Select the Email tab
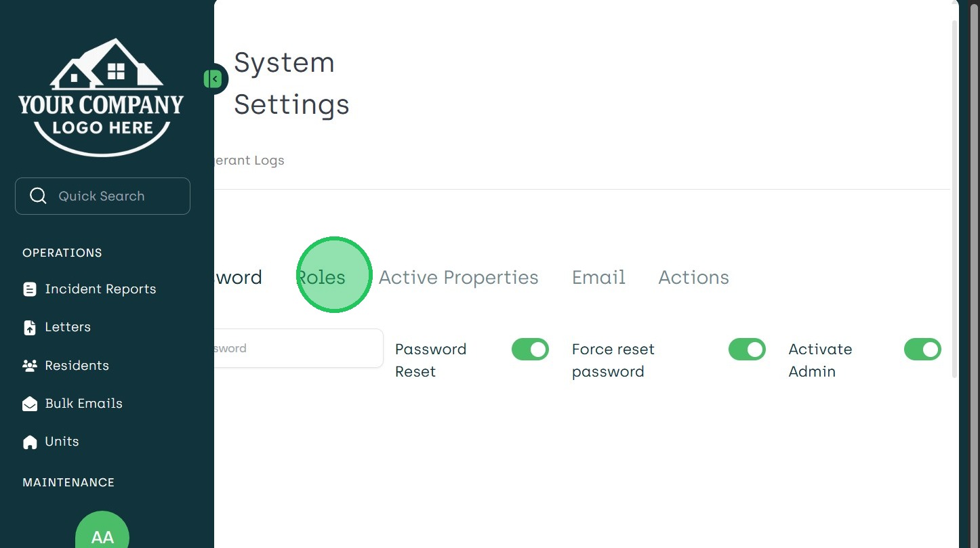Viewport: 980px width, 548px height. pyautogui.click(x=598, y=277)
